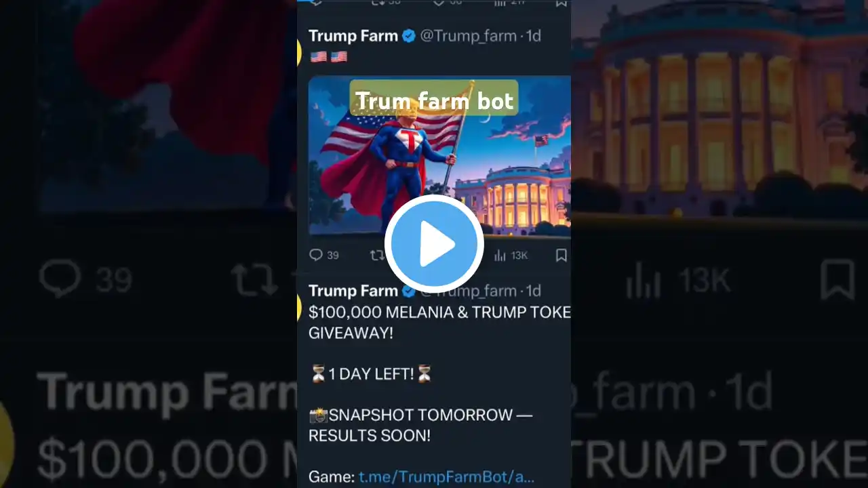Click the American flag emojis in the tweet
Viewport: 868px width, 488px height.
(329, 57)
